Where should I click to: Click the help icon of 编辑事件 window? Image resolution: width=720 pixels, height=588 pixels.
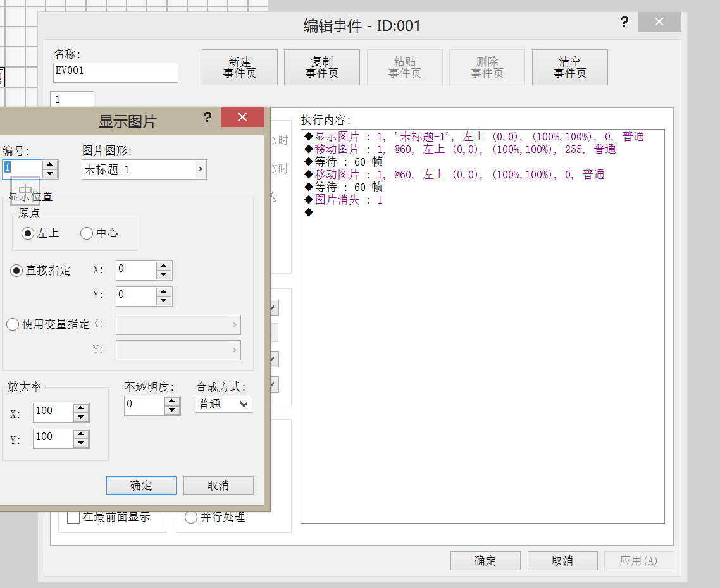(624, 21)
